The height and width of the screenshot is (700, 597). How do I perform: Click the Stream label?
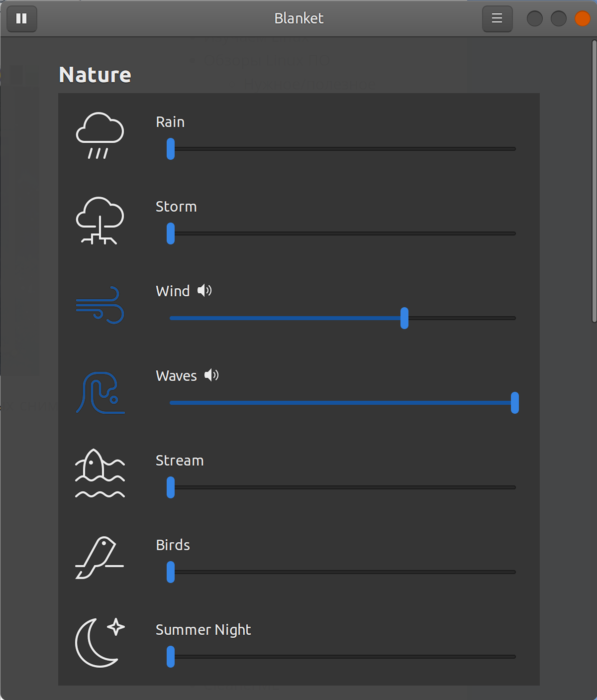click(x=180, y=461)
